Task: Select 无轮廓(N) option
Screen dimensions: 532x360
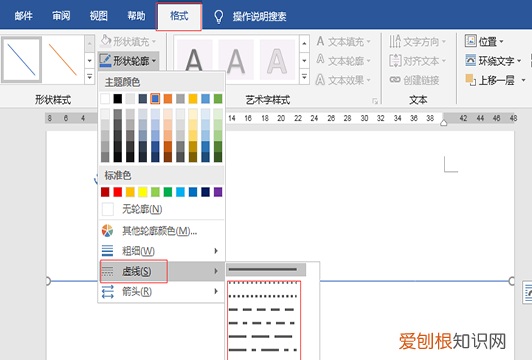Action: coord(162,209)
